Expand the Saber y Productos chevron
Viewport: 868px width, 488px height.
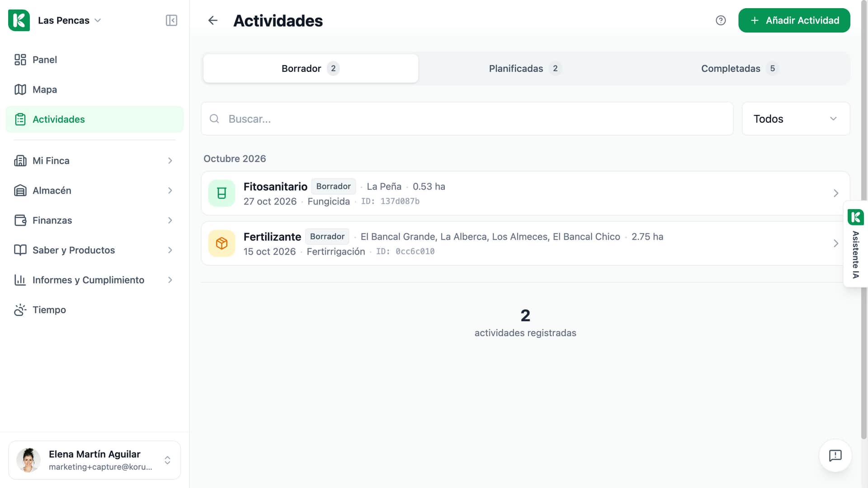pyautogui.click(x=170, y=250)
